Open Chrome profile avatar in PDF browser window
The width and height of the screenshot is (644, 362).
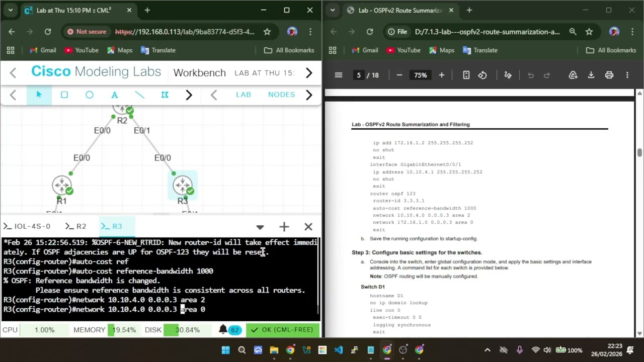(x=614, y=32)
